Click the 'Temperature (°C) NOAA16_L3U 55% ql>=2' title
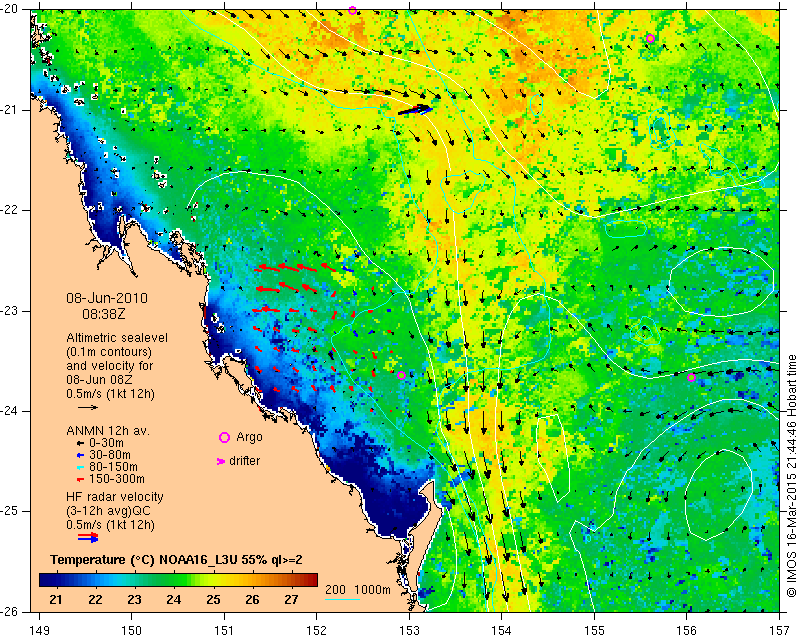The image size is (800, 640). click(x=176, y=560)
